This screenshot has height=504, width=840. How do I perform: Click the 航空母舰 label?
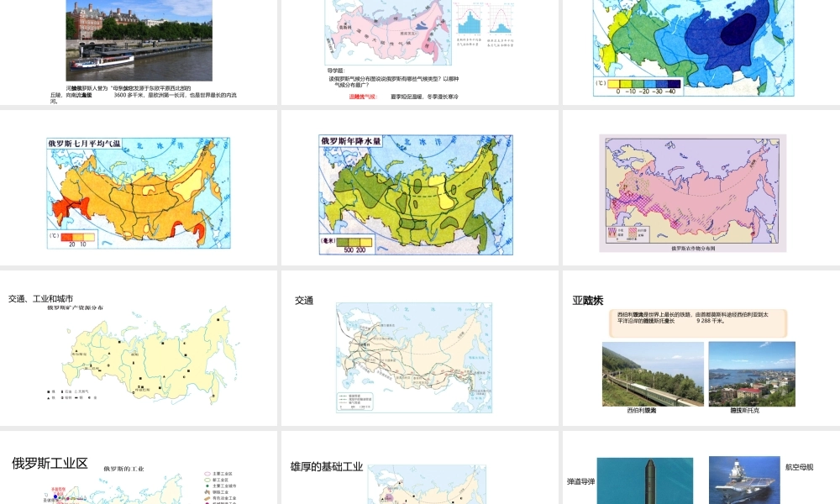[x=800, y=467]
